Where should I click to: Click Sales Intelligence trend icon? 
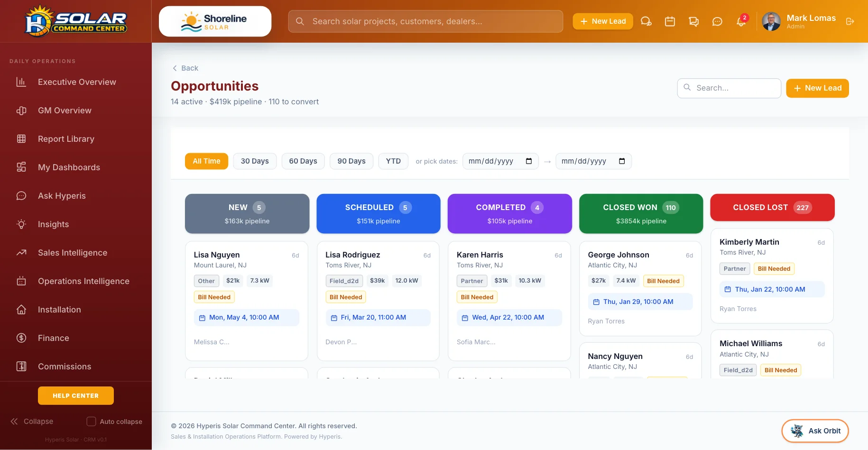[x=21, y=253]
